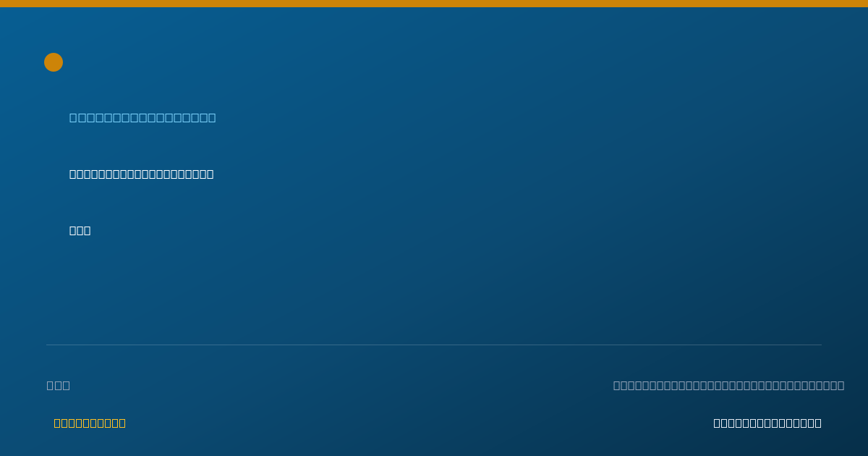Click the orange accent bar along the top
Screen dimensions: 868x456
(434, 4)
